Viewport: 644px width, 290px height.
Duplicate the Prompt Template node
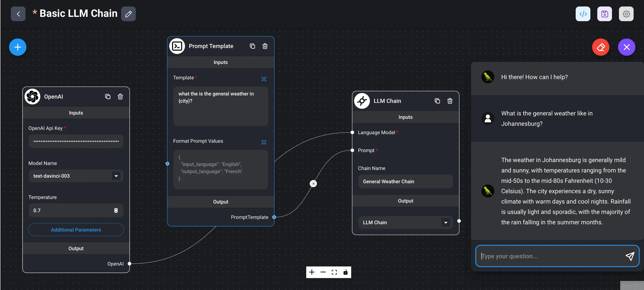pos(252,46)
